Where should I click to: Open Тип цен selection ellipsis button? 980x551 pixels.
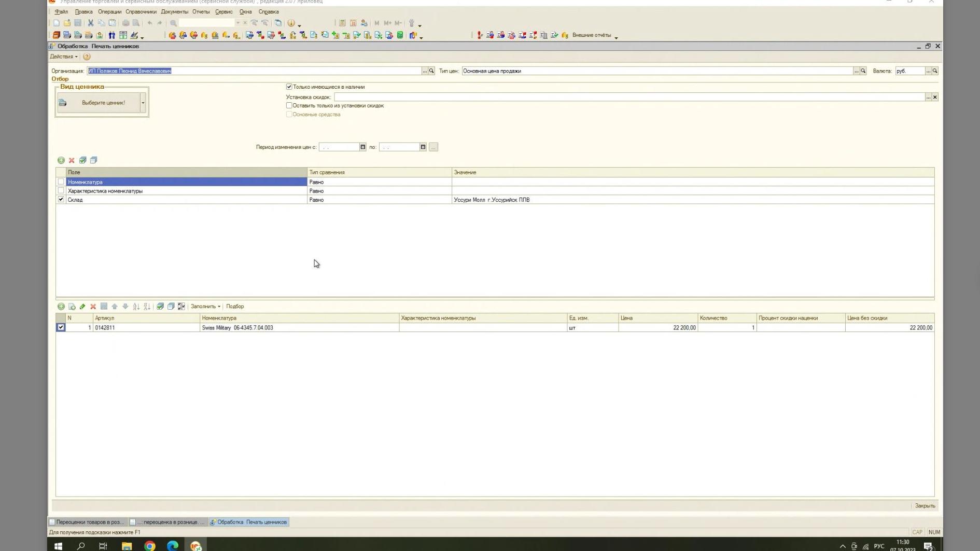point(857,71)
